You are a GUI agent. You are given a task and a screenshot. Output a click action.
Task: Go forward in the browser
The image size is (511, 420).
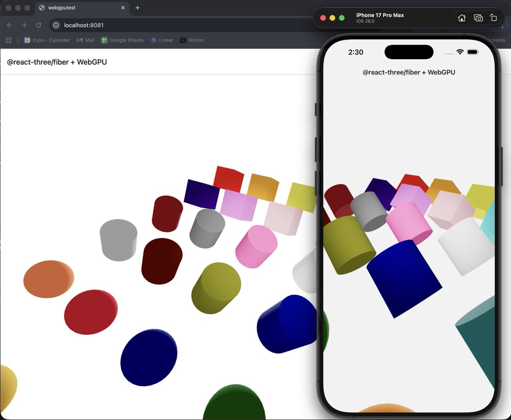coord(24,25)
